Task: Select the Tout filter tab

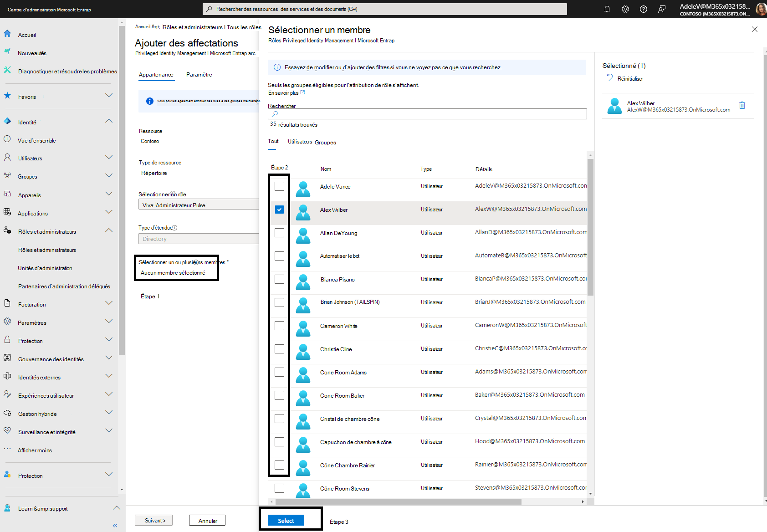Action: click(273, 142)
